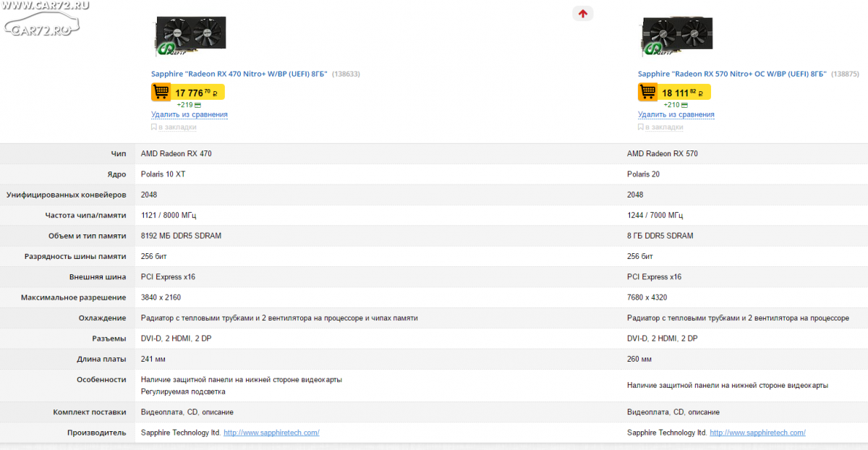868x450 pixels.
Task: Click the "Длина платы" row label
Action: (101, 359)
